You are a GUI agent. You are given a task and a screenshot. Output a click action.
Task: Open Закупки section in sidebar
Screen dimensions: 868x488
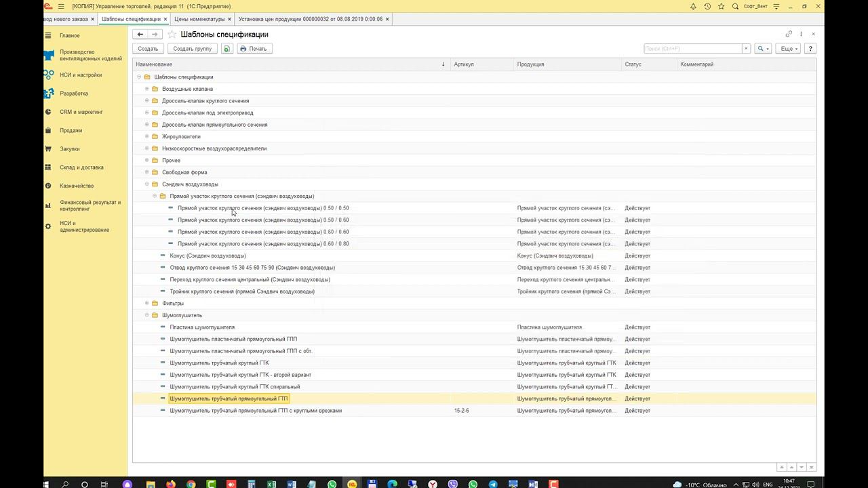[x=69, y=149]
